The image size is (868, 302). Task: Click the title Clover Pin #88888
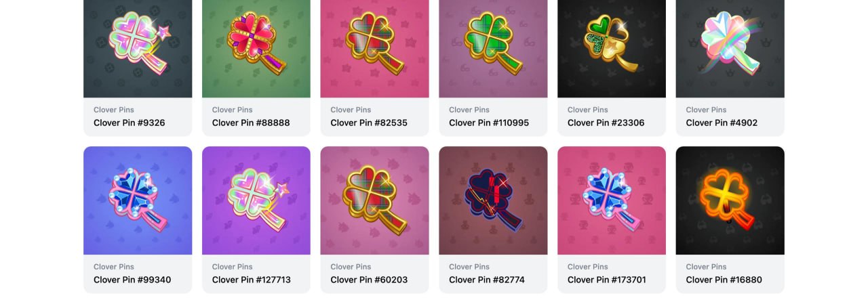(251, 123)
